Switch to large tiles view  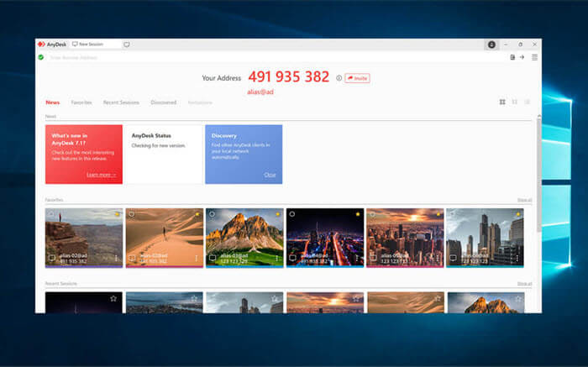(502, 102)
